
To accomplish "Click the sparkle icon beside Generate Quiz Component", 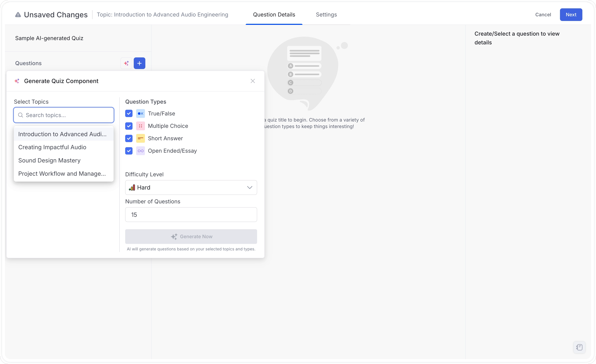I will tap(17, 81).
